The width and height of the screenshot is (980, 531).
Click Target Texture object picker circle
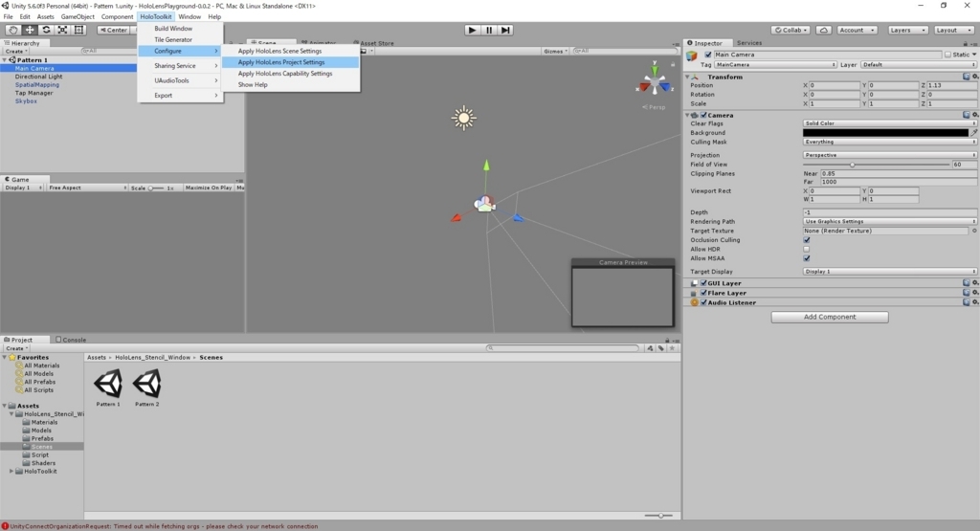[x=974, y=231]
